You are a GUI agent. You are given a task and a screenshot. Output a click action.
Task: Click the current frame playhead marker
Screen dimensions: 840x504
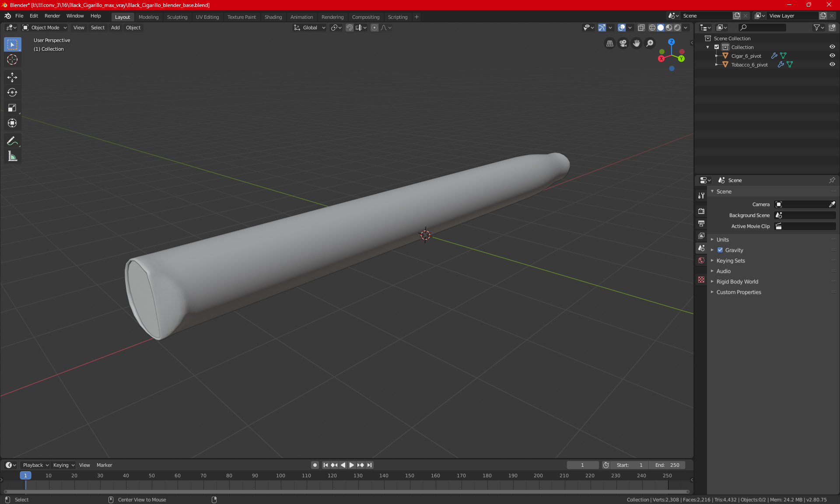point(25,476)
